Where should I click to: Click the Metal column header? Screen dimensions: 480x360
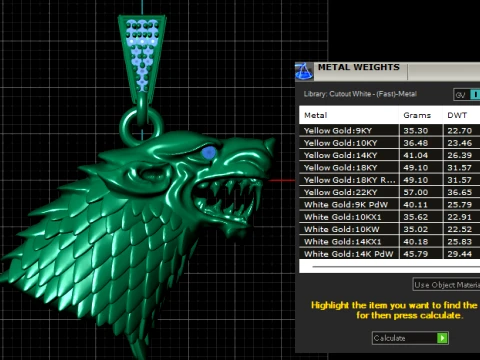click(x=349, y=115)
